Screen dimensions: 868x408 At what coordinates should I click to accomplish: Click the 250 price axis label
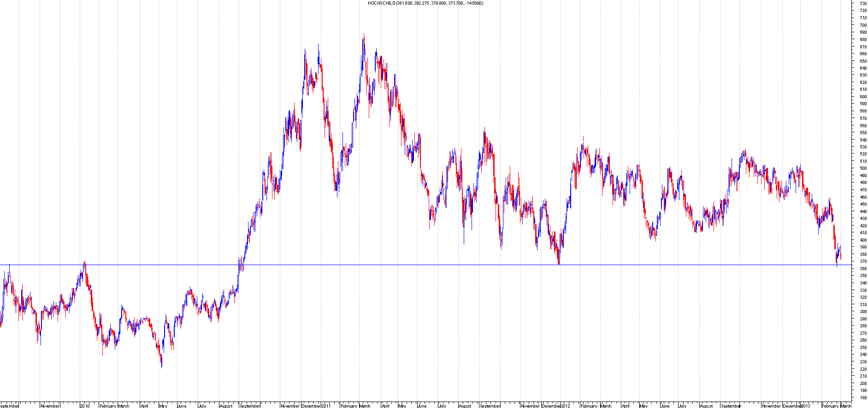(862, 347)
